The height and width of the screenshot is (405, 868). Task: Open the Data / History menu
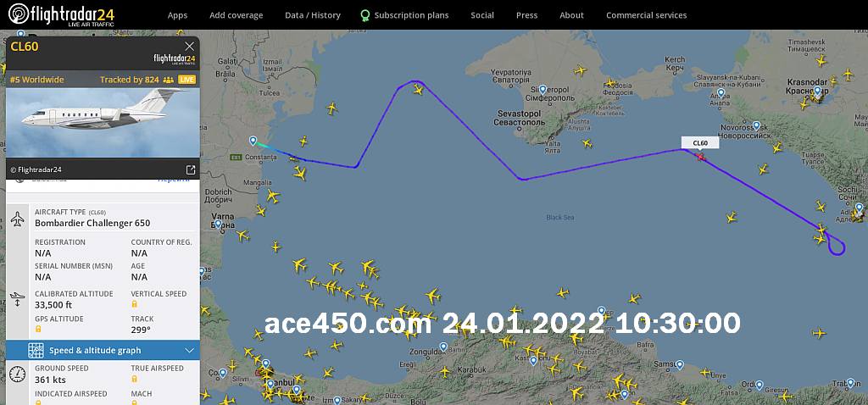coord(313,15)
